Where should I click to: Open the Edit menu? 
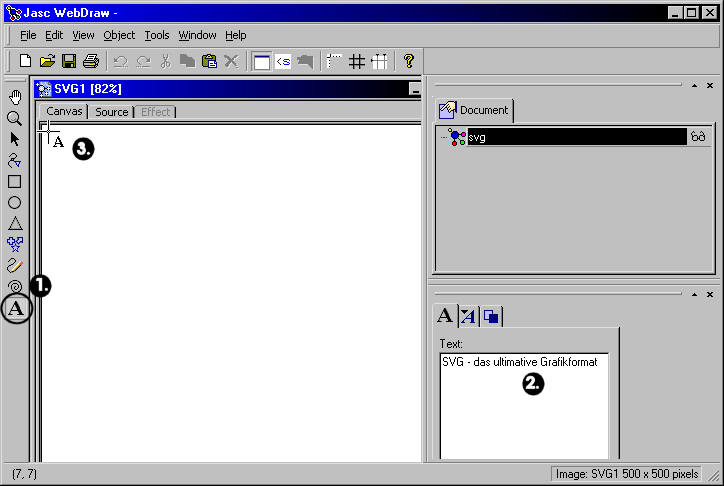click(x=54, y=35)
